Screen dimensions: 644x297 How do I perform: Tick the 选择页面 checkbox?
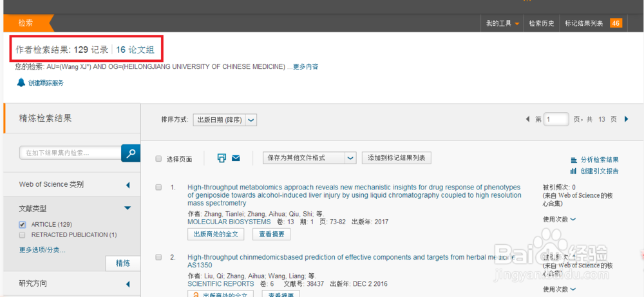point(158,159)
